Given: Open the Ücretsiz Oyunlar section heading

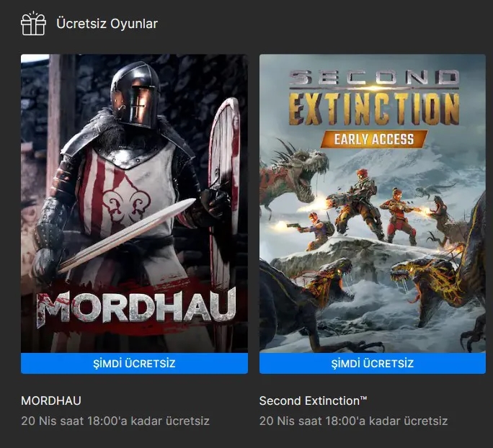Looking at the screenshot, I should coord(107,24).
